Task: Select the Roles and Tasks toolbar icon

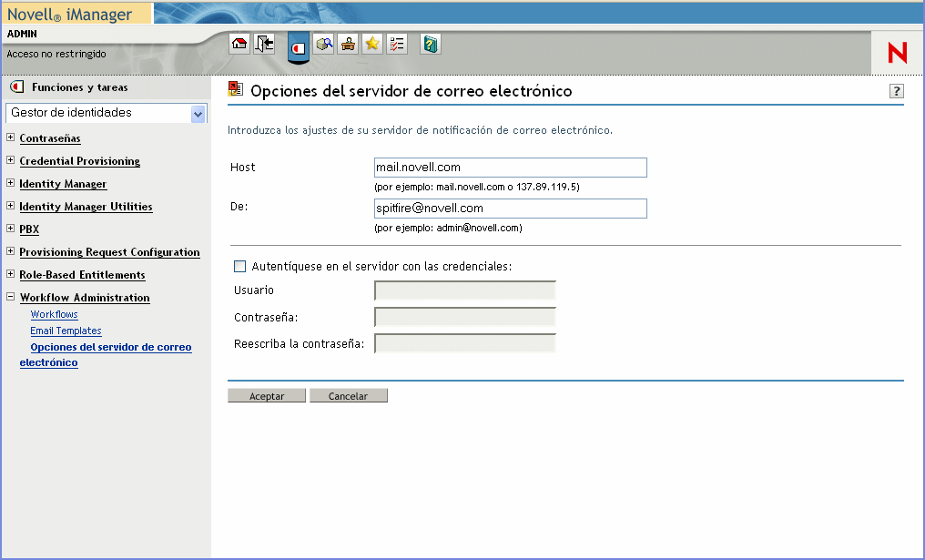Action: [x=299, y=47]
